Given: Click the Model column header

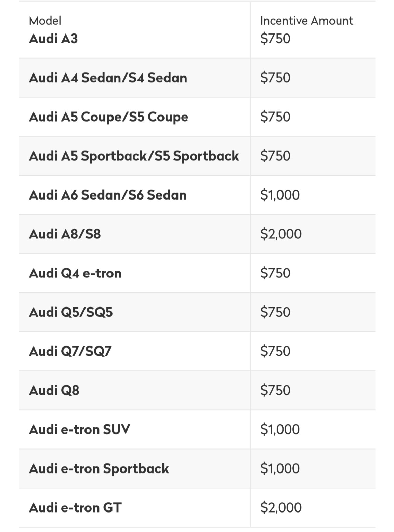Looking at the screenshot, I should point(45,21).
